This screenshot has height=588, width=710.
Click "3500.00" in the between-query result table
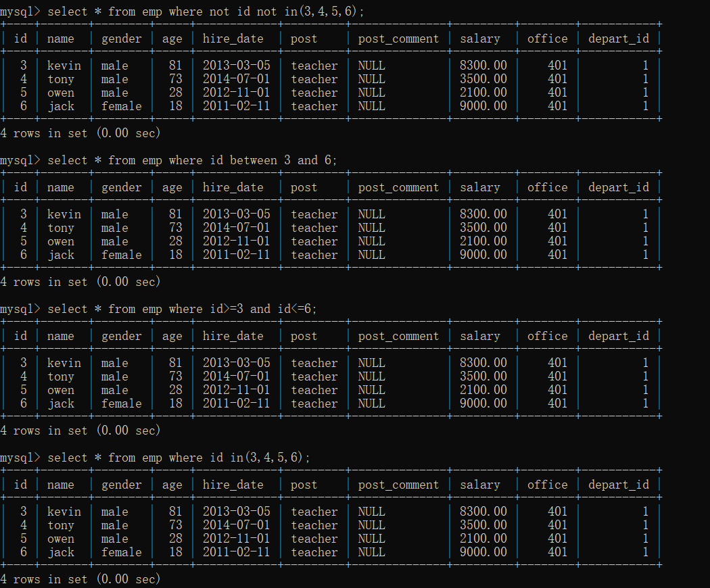(x=483, y=228)
